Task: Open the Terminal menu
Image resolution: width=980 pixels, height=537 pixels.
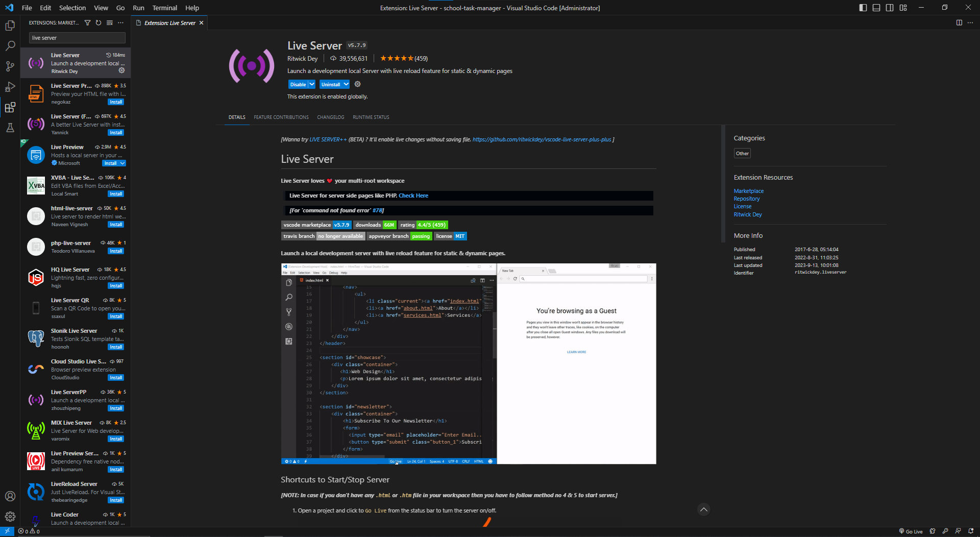Action: coord(165,8)
